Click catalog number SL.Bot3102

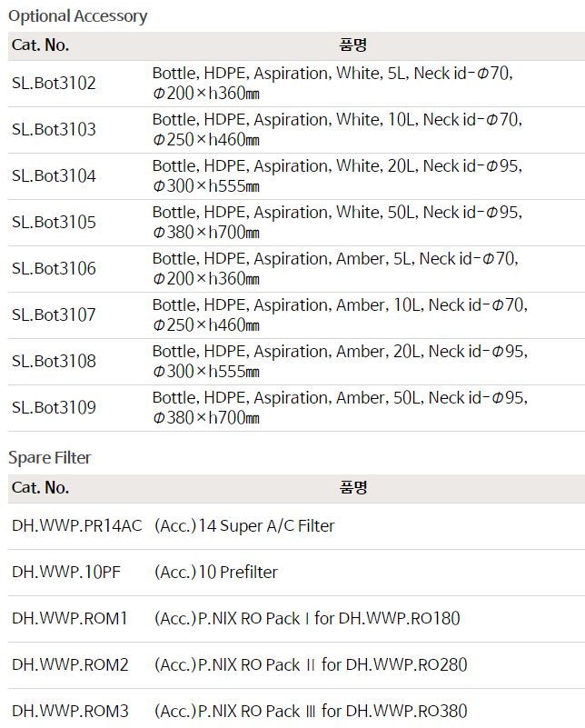(x=54, y=84)
